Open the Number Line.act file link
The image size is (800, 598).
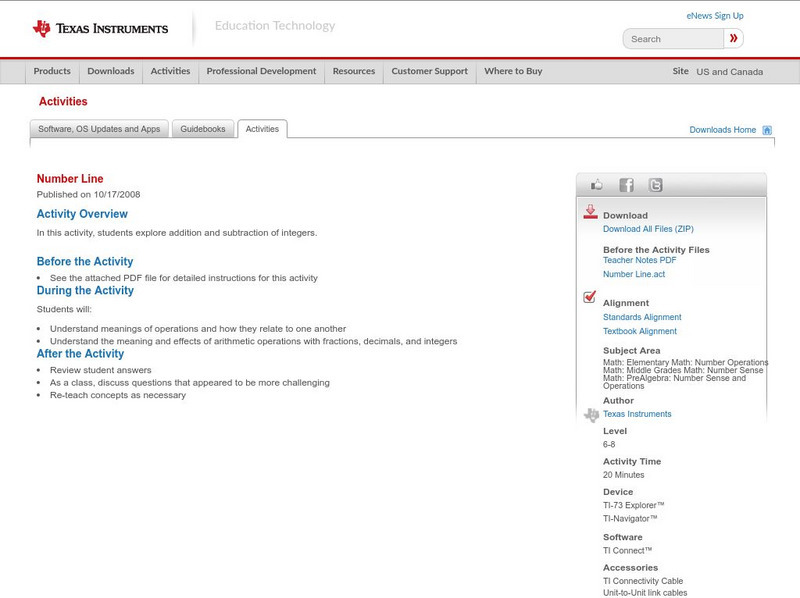633,274
